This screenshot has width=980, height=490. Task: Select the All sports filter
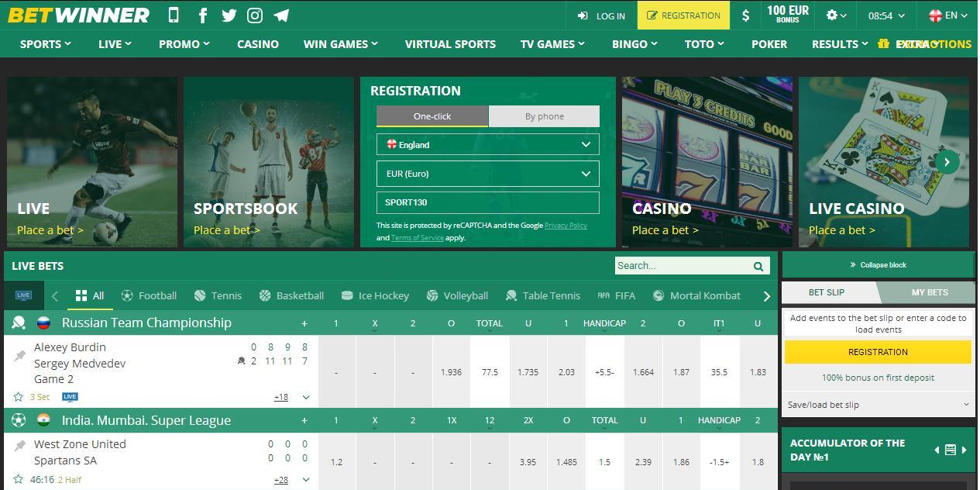pyautogui.click(x=90, y=295)
